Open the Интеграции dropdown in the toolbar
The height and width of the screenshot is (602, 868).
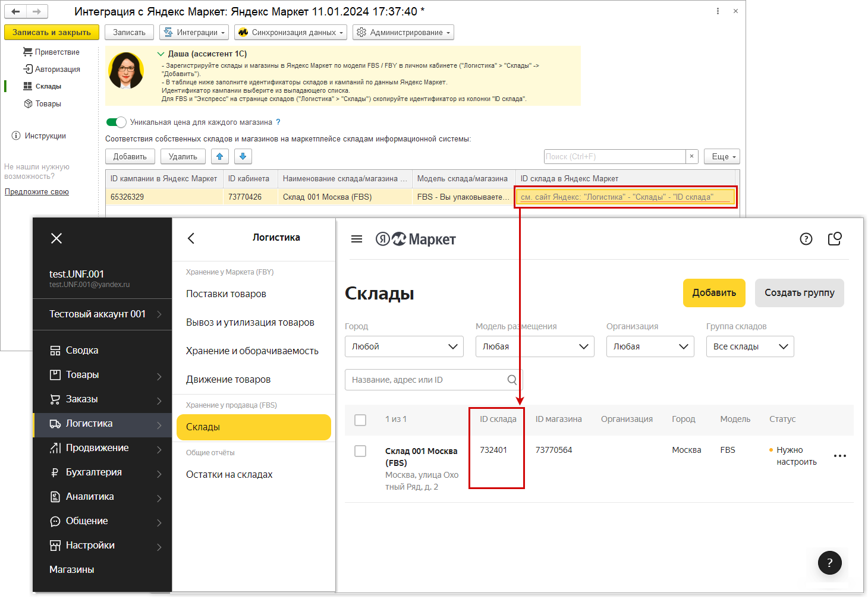point(194,32)
